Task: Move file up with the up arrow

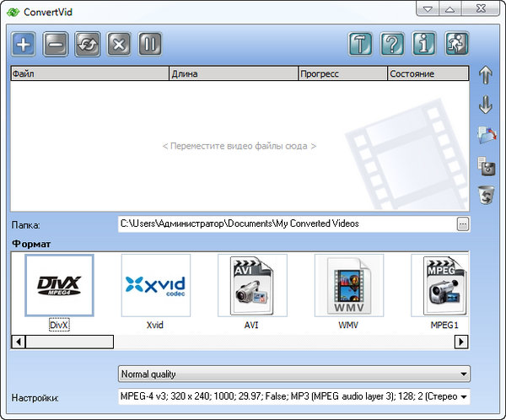Action: click(x=486, y=76)
